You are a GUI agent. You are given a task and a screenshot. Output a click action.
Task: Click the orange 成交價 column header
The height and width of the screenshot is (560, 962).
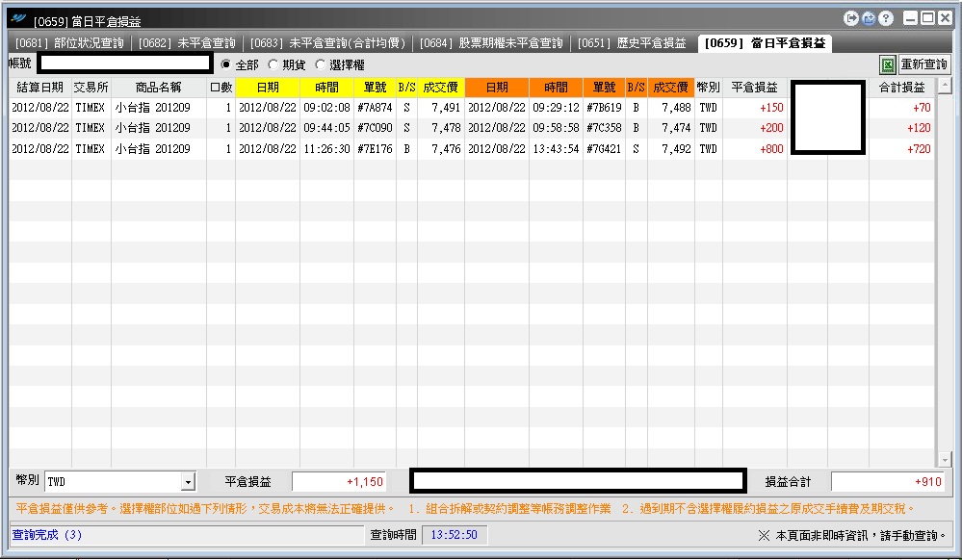pos(670,88)
